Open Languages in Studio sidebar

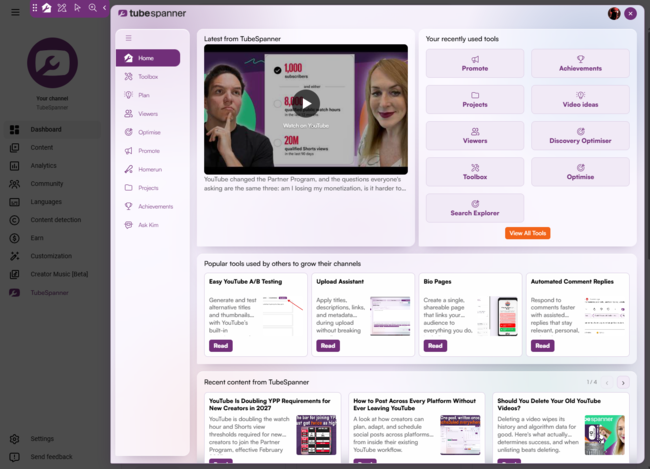(x=52, y=202)
